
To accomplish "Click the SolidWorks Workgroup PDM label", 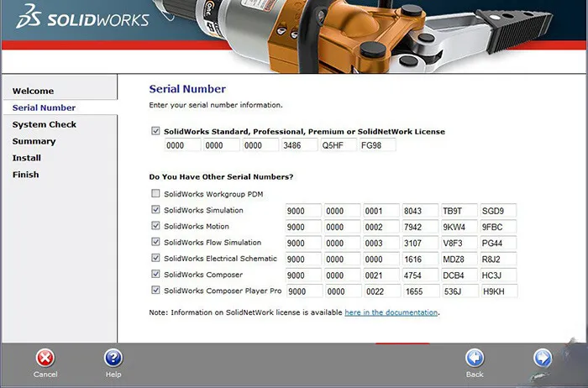I will [x=213, y=194].
